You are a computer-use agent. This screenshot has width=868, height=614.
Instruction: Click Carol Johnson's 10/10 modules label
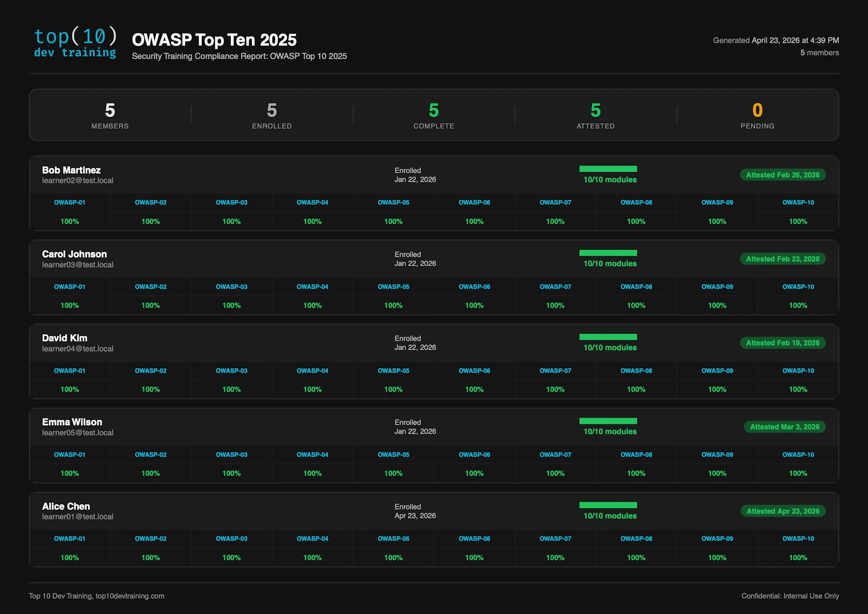[610, 264]
